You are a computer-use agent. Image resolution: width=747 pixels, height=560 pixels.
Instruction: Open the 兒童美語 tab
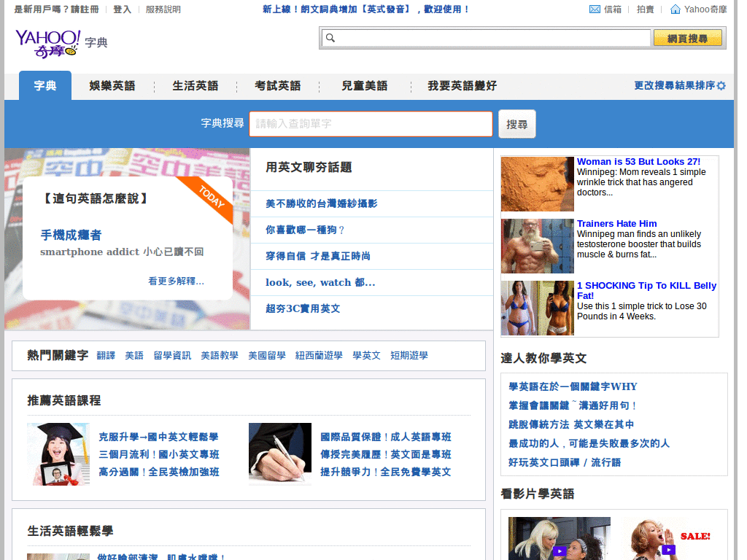click(365, 85)
